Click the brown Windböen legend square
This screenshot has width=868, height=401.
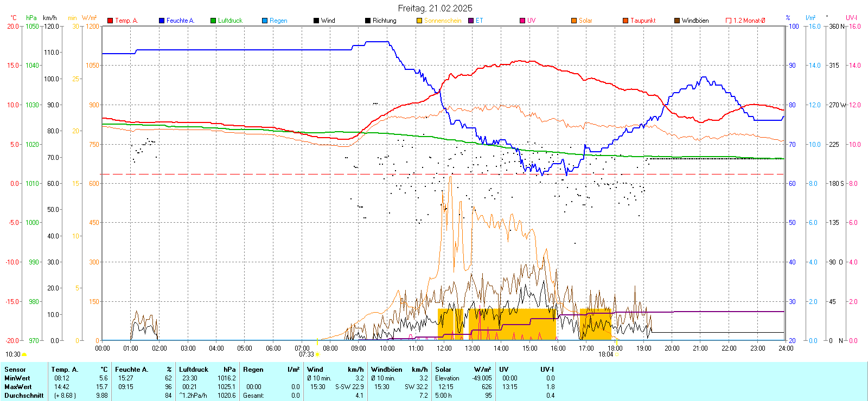tap(677, 21)
